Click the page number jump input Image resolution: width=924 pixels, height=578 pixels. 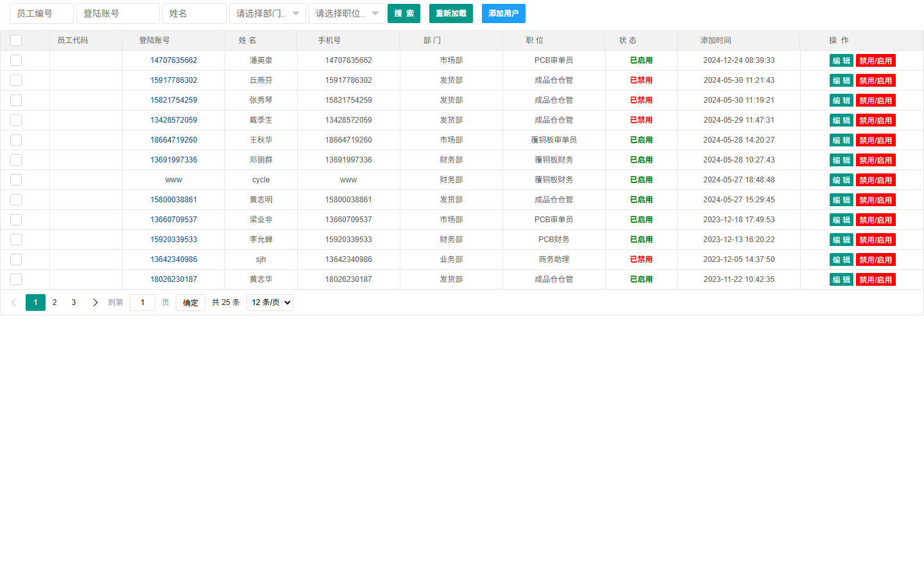pos(142,302)
